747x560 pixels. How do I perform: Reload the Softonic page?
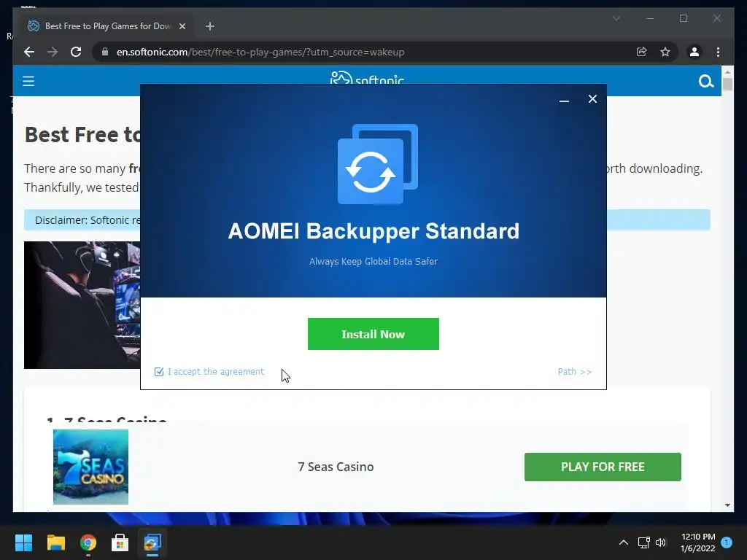[x=76, y=52]
